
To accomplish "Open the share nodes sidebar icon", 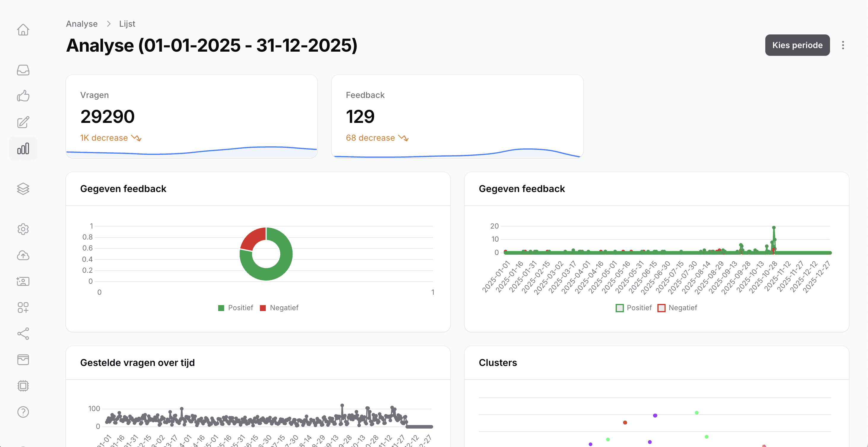I will coord(23,334).
